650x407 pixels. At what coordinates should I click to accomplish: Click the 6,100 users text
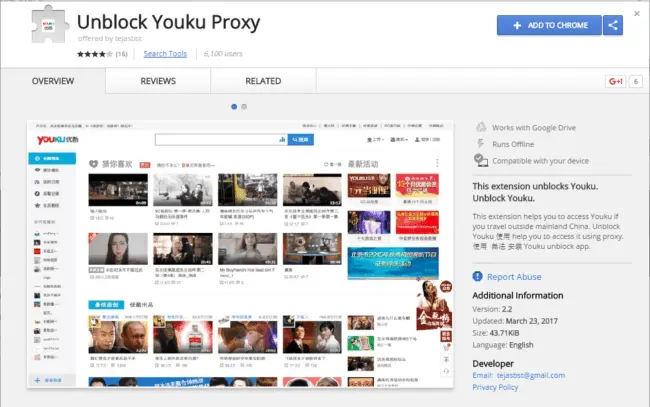(x=223, y=54)
